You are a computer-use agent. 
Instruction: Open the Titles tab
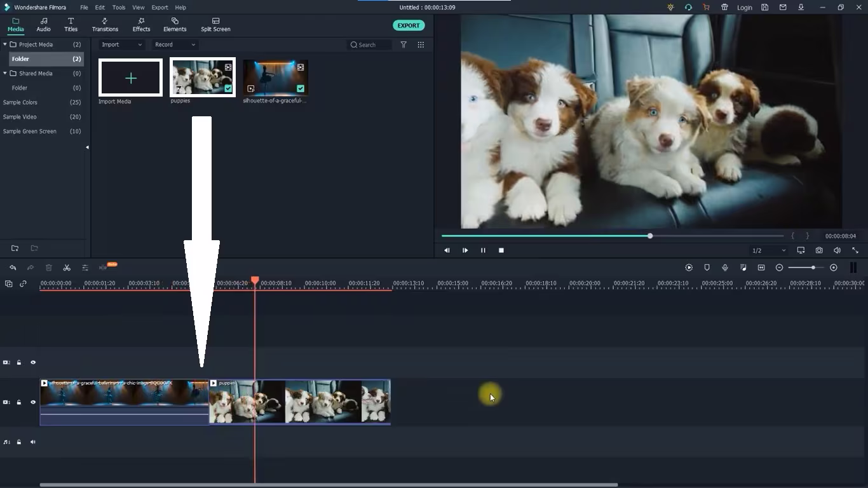(71, 25)
